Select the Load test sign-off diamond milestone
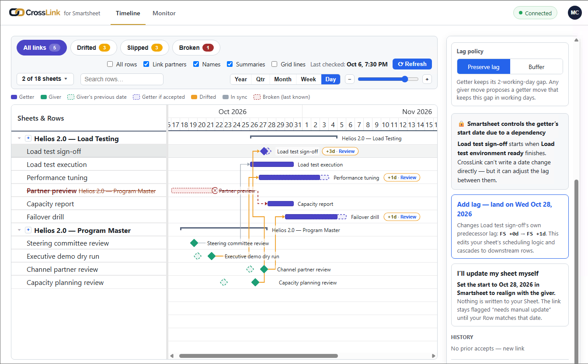This screenshot has width=588, height=364. (264, 151)
